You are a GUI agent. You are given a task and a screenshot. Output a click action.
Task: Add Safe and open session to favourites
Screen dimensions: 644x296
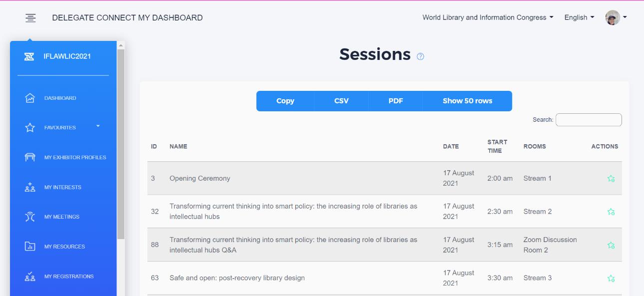coord(611,279)
